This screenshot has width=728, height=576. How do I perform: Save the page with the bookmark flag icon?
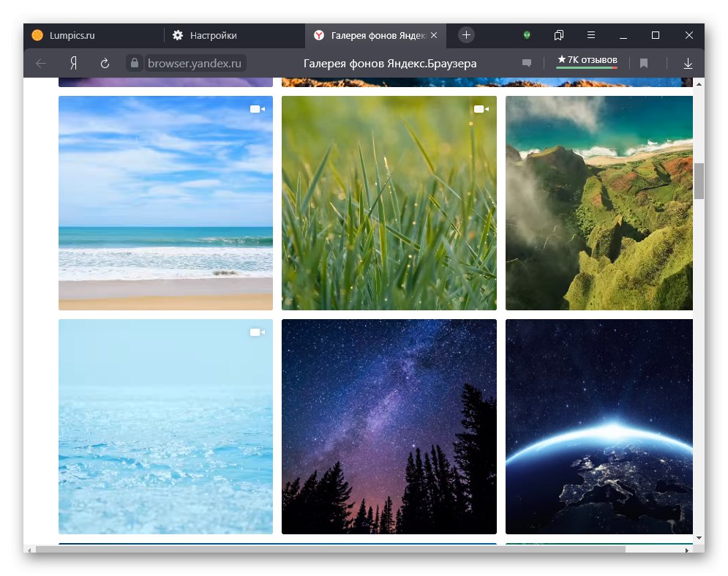pyautogui.click(x=643, y=63)
